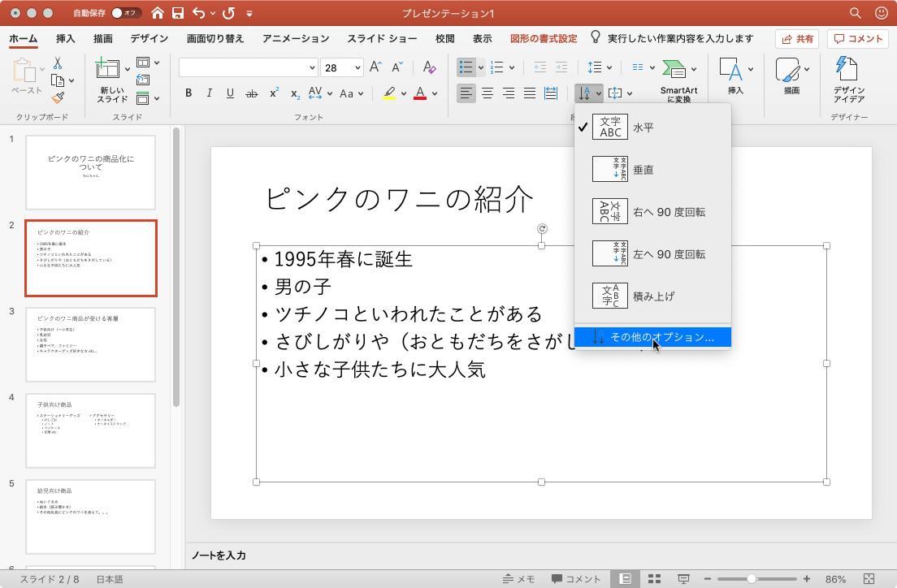Switch to slide sorter view icon
Image resolution: width=897 pixels, height=588 pixels.
point(654,579)
